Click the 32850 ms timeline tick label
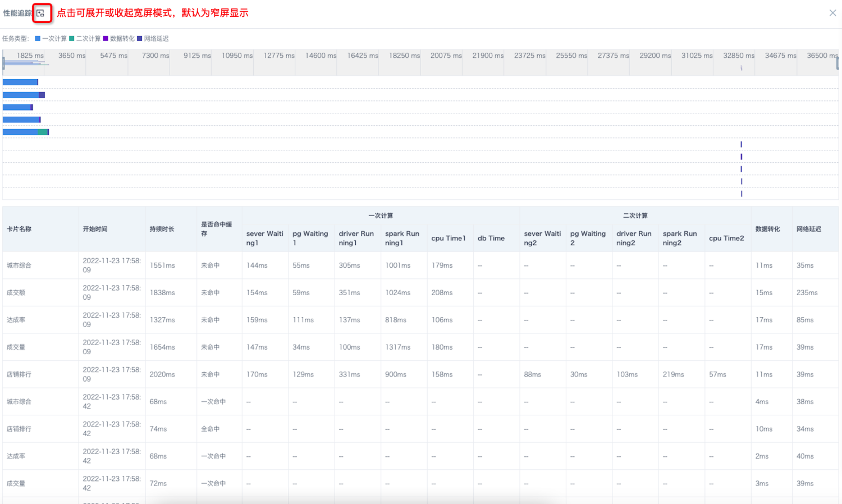Screen dimensions: 842x504 click(739, 56)
